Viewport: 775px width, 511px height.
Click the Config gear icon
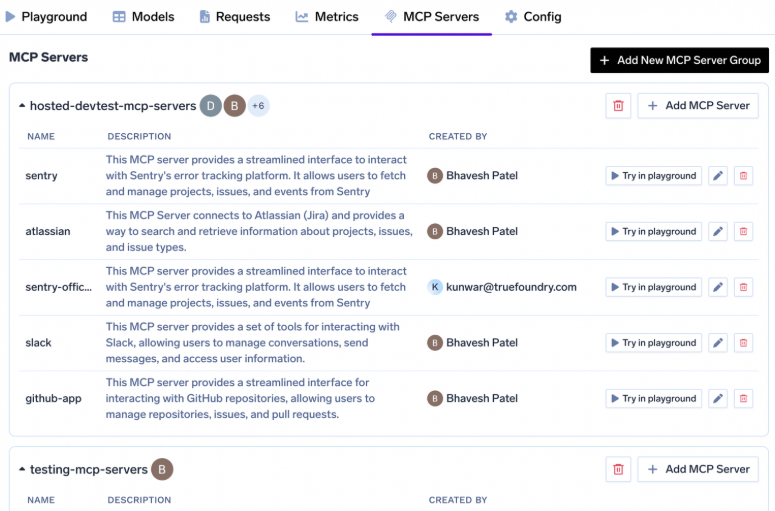[511, 17]
